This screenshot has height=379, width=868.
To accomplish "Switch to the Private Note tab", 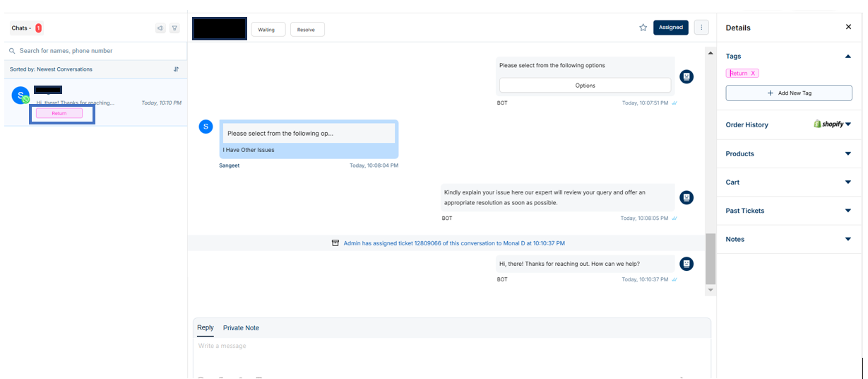I will tap(241, 328).
